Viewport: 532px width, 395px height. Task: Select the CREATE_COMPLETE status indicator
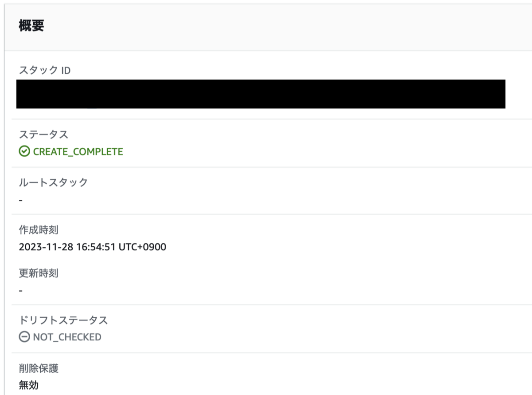point(78,151)
